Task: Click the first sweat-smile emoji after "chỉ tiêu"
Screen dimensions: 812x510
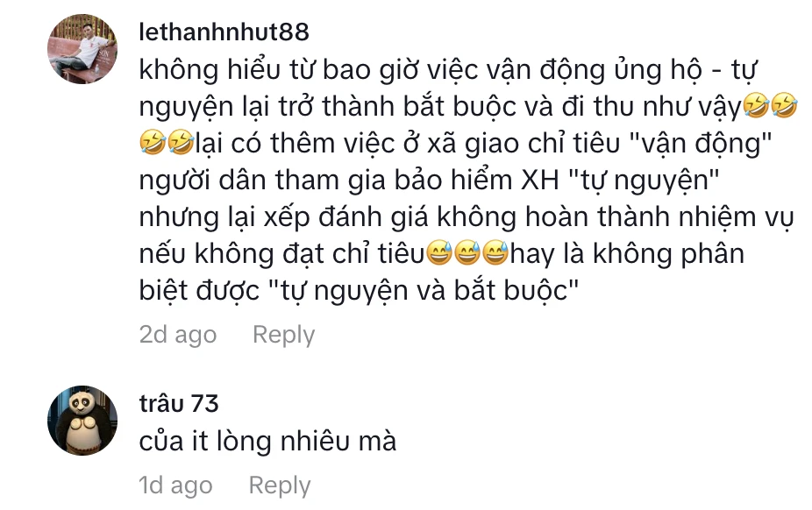Action: pos(439,253)
